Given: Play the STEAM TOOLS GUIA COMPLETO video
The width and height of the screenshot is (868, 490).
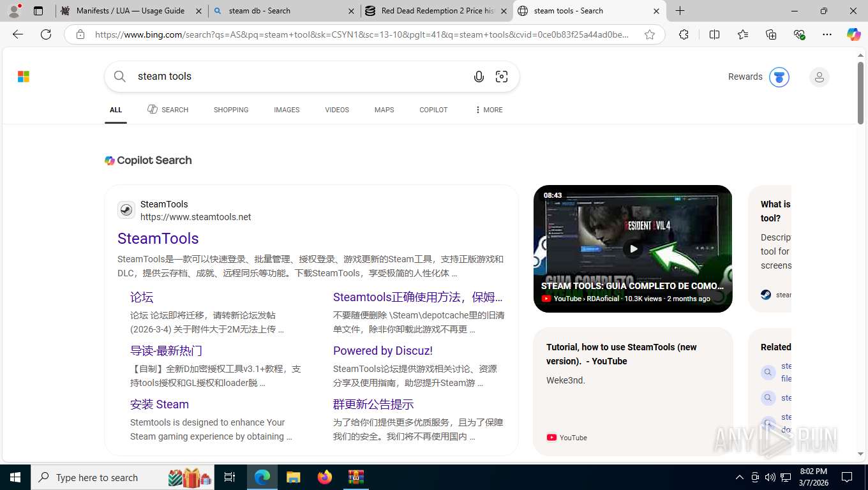Looking at the screenshot, I should (x=633, y=249).
